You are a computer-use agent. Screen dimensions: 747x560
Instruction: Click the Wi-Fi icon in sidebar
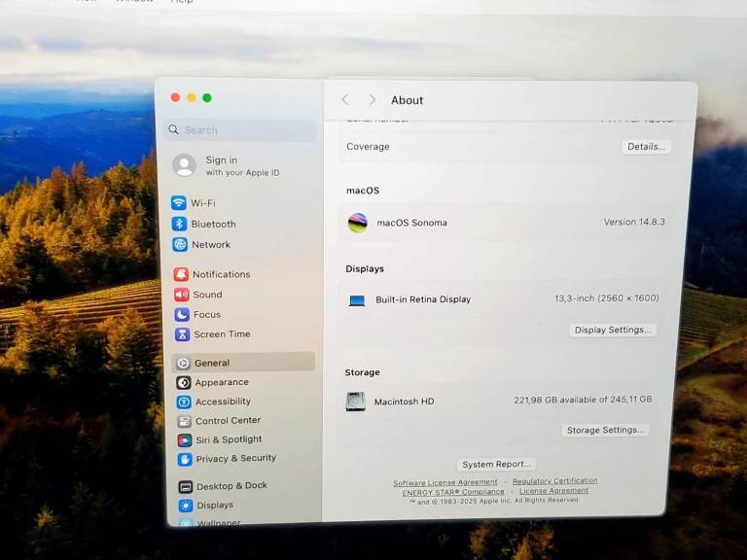(179, 203)
